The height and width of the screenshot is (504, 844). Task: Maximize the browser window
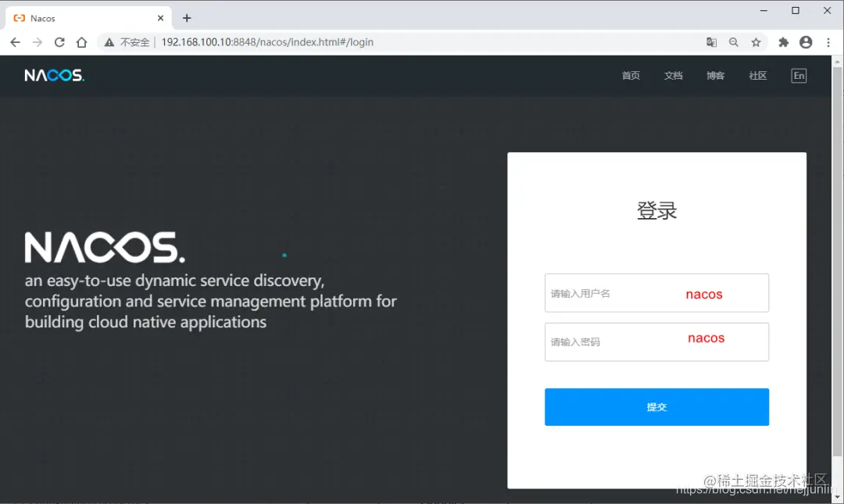pyautogui.click(x=796, y=11)
